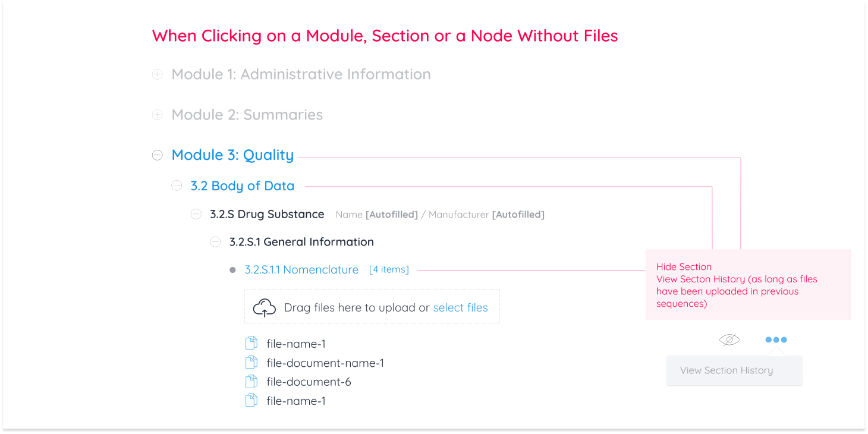
Task: Open 3.2.S.1.1 Nomenclature node
Action: pos(301,269)
